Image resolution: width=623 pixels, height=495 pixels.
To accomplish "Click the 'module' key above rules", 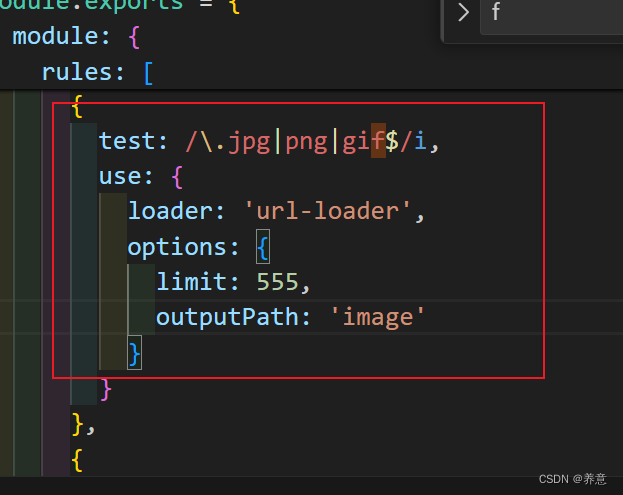I will tap(54, 37).
